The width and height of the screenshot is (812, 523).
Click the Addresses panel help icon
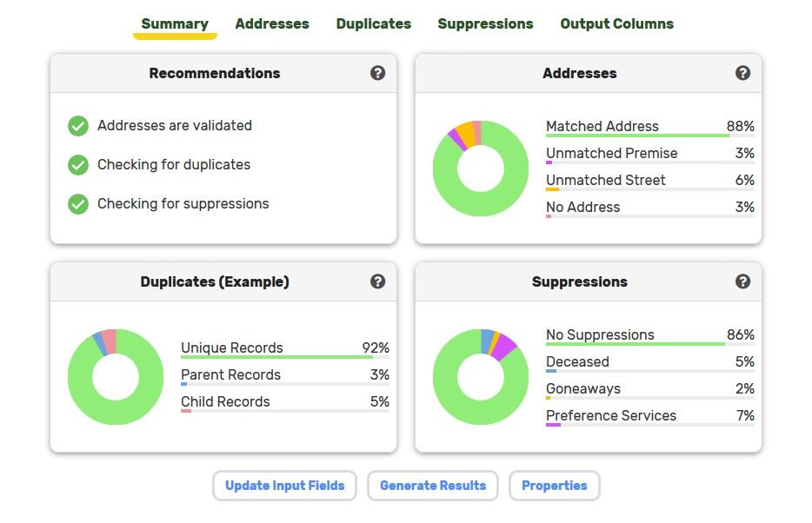[x=742, y=73]
